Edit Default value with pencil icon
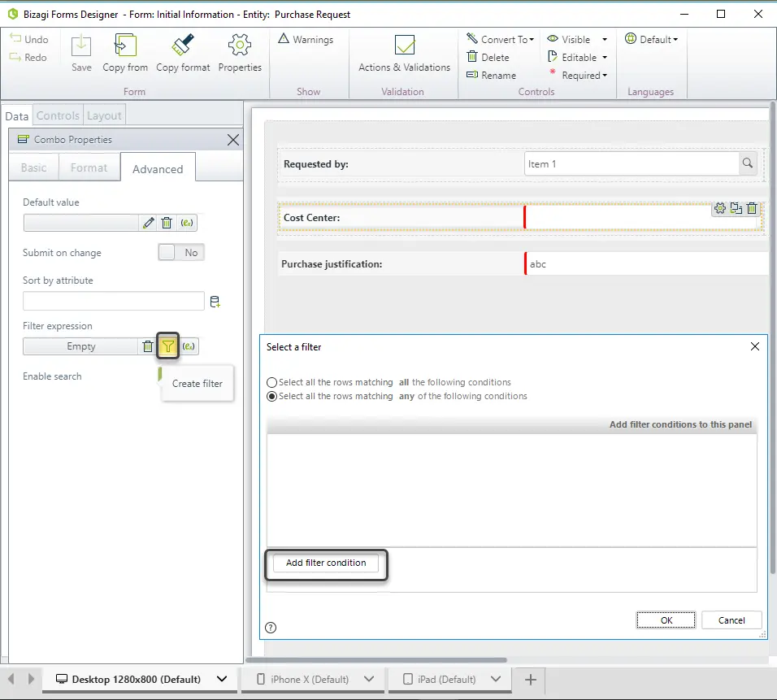The width and height of the screenshot is (777, 700). point(148,223)
